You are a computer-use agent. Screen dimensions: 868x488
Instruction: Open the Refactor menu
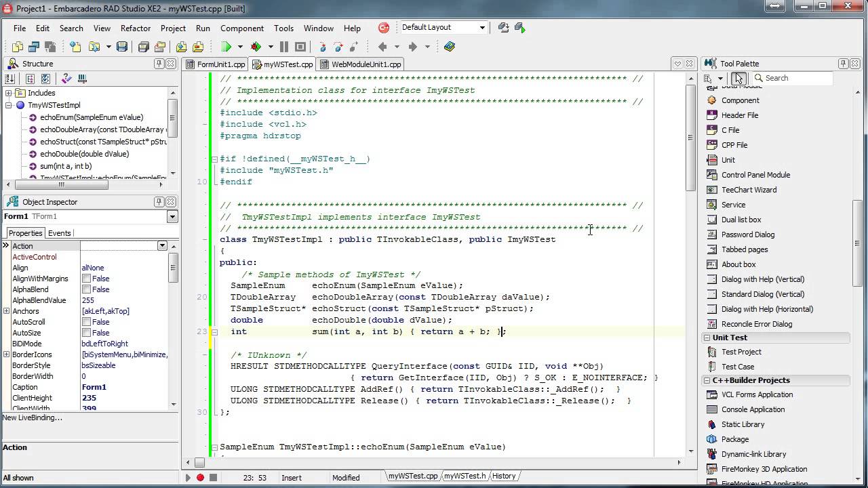pos(136,28)
